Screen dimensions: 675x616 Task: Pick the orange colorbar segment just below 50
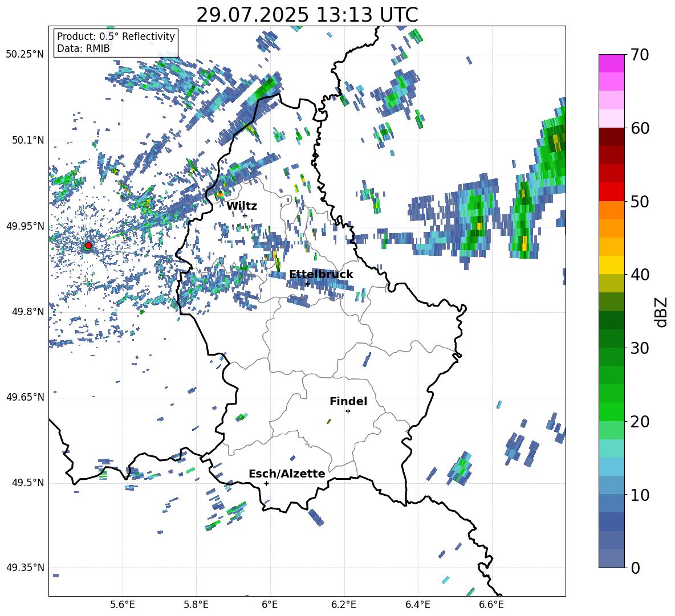tap(611, 210)
